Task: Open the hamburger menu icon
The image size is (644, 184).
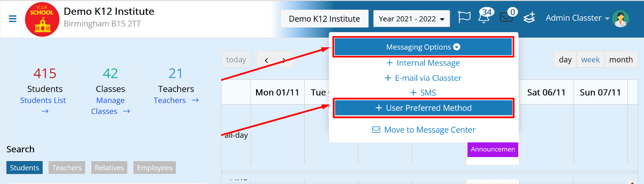Action: [x=13, y=19]
